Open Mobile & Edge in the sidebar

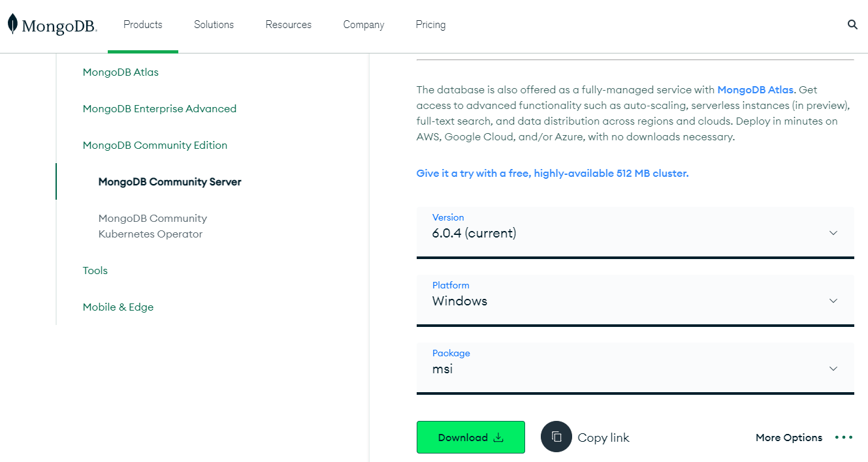click(x=118, y=307)
